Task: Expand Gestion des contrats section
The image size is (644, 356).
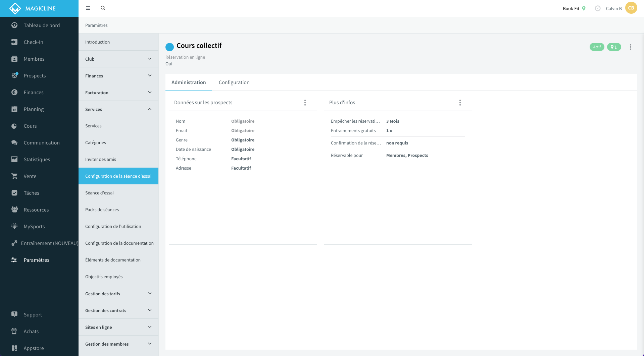Action: (150, 310)
